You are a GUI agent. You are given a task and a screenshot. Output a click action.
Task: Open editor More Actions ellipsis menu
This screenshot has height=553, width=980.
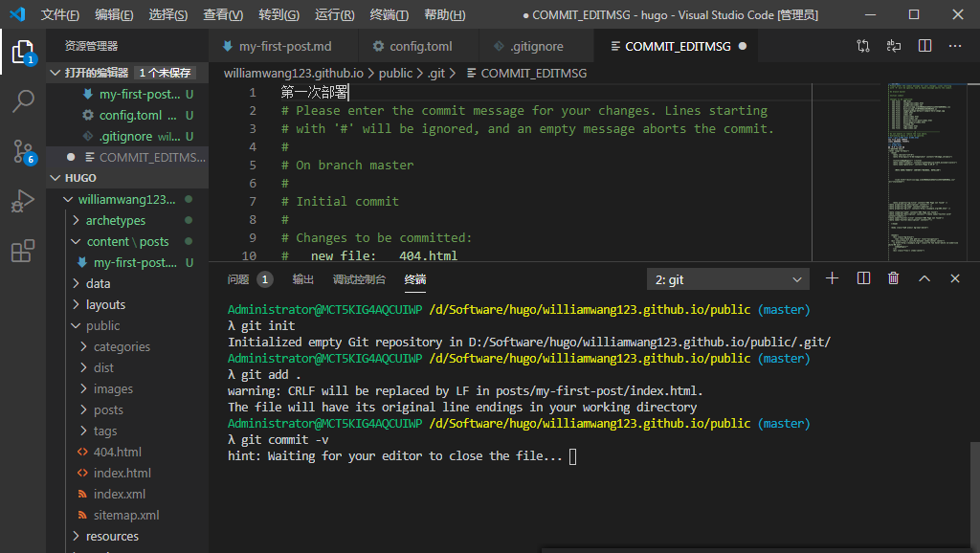(x=955, y=46)
